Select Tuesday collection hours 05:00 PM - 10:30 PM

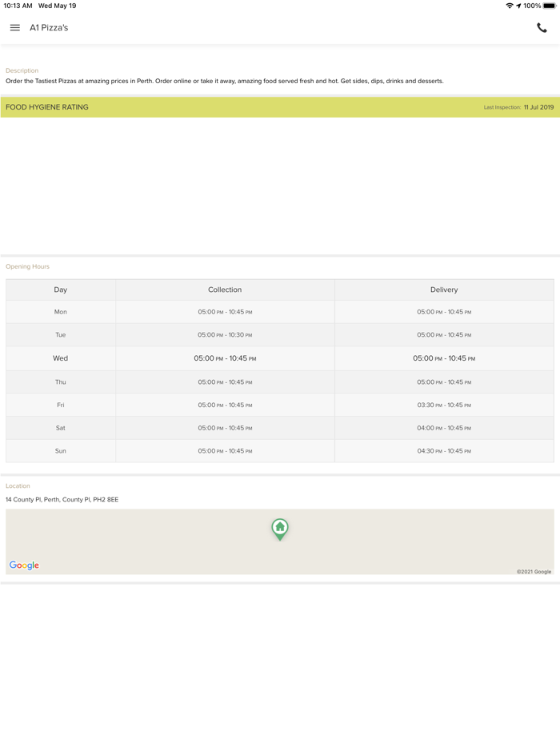tap(225, 335)
